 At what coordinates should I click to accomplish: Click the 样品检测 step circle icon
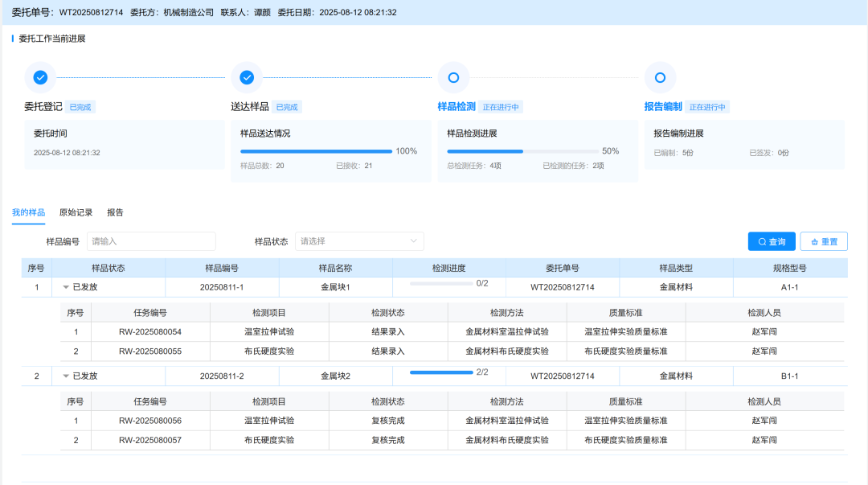[x=453, y=77]
